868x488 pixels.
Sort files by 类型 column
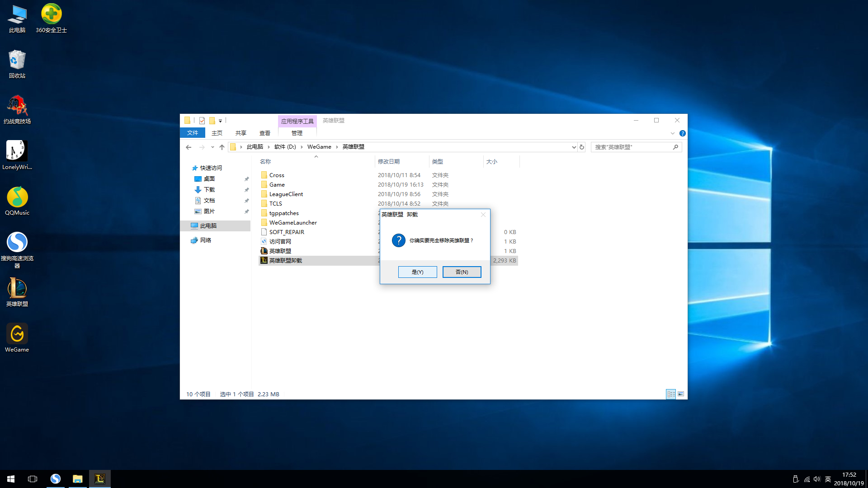point(437,162)
